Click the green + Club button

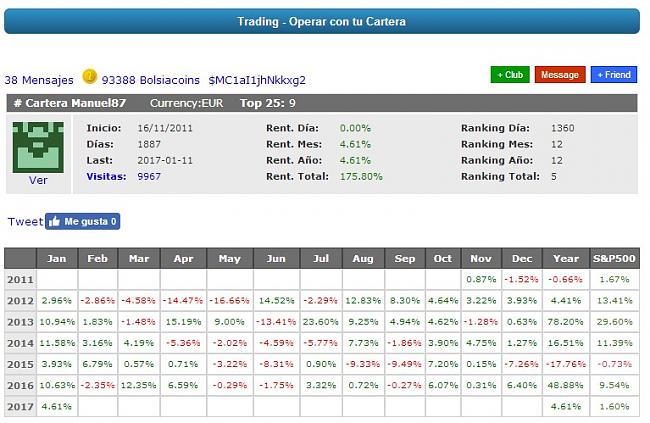[510, 75]
